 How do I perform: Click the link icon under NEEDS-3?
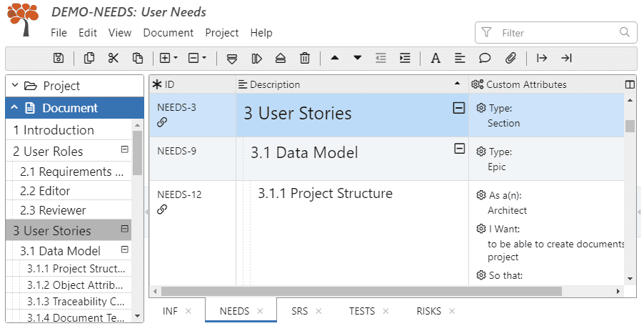point(162,123)
